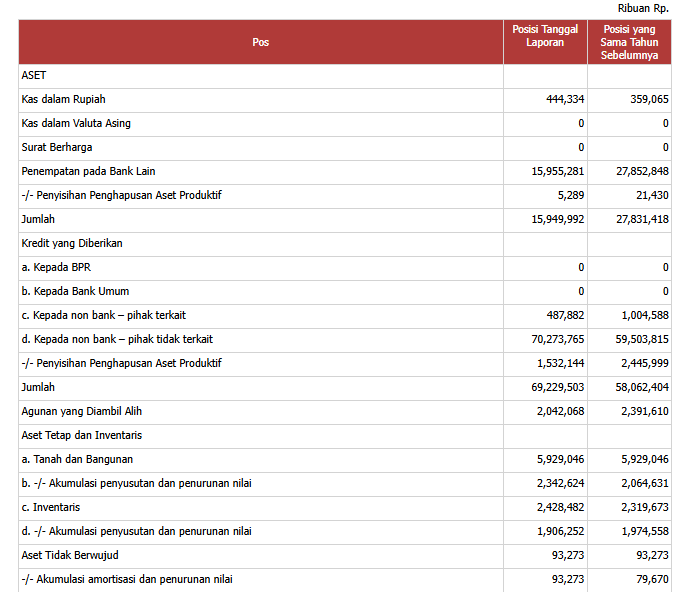Click the 'Pos' column header
Image resolution: width=678 pixels, height=592 pixels.
260,42
